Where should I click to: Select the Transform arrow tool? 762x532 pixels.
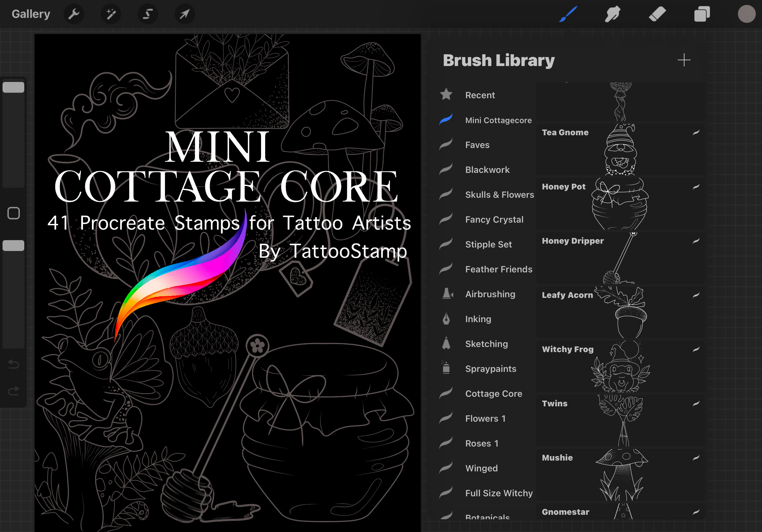(185, 14)
